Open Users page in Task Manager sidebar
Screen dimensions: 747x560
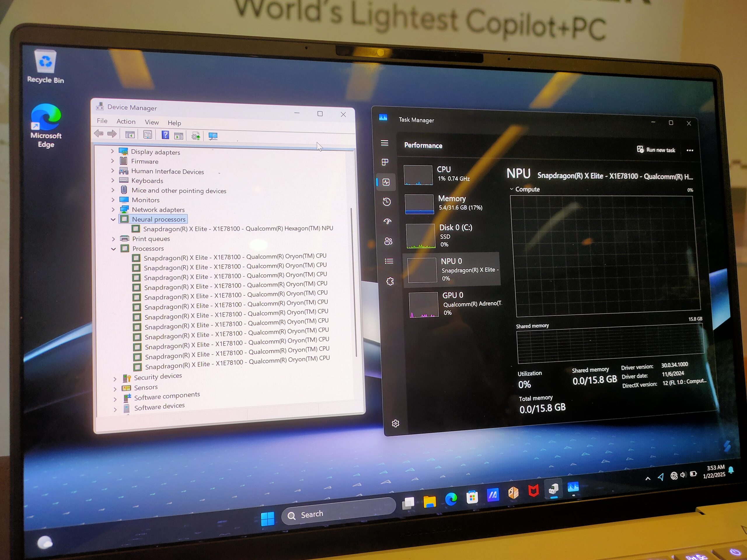(x=388, y=241)
